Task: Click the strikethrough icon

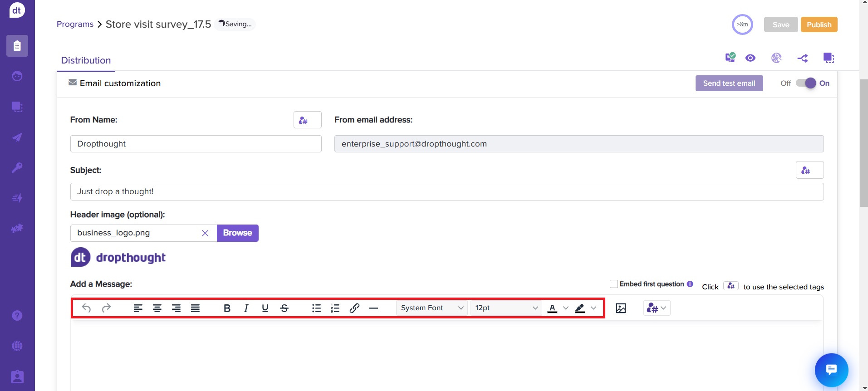Action: pyautogui.click(x=284, y=308)
